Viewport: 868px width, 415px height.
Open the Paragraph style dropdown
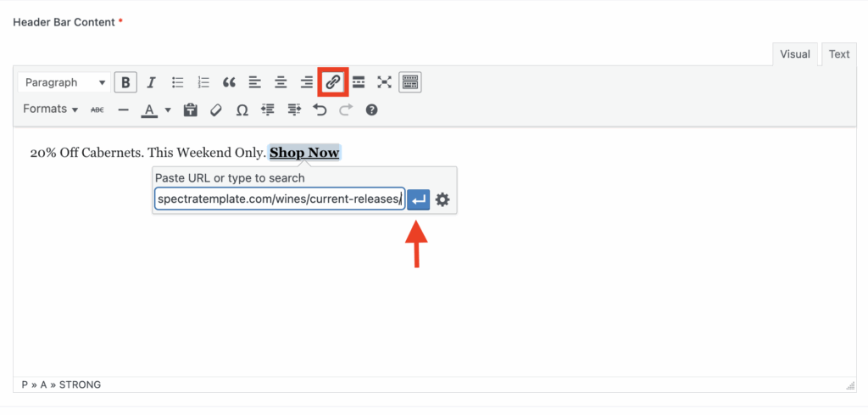[x=64, y=82]
